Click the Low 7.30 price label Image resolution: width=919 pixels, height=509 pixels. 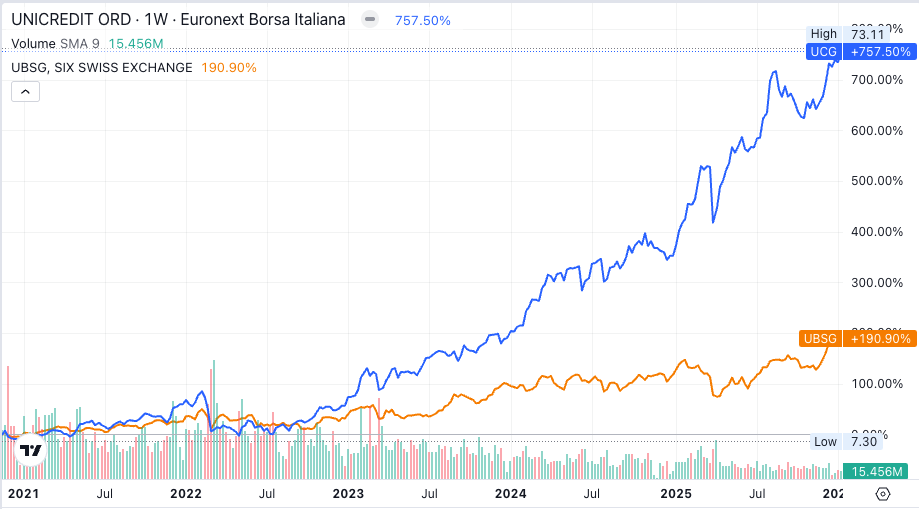tap(845, 442)
